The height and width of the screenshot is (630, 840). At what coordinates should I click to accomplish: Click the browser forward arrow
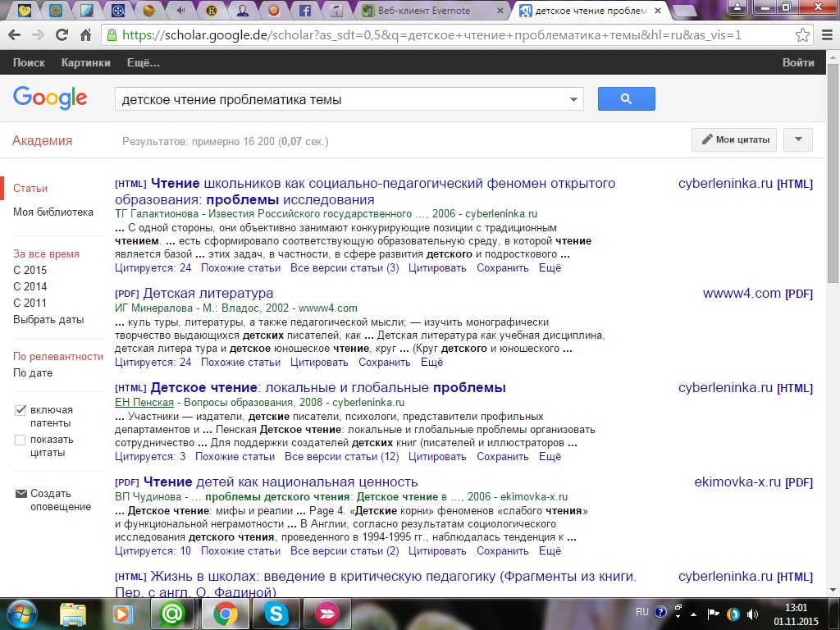pos(38,35)
